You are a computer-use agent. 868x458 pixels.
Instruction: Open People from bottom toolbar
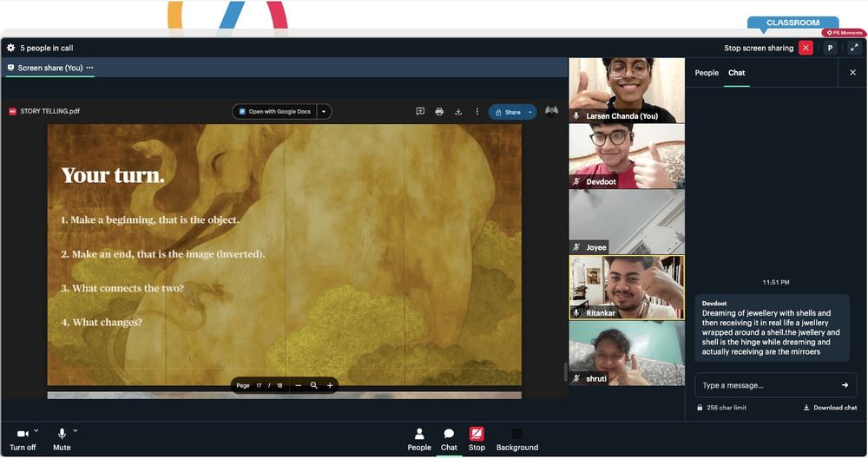pos(419,440)
